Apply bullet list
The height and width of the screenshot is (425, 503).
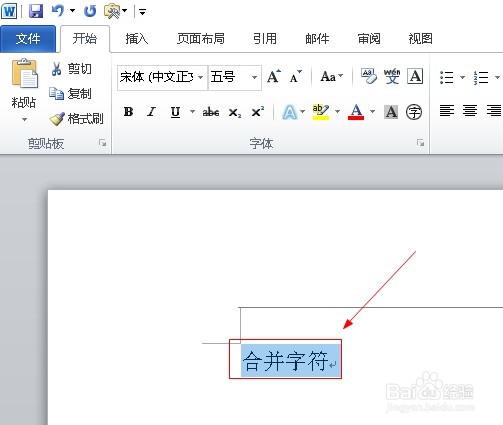point(447,77)
